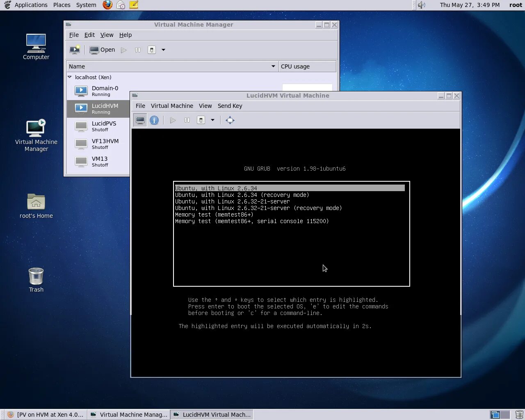Open View menu in LucidHVM window
The height and width of the screenshot is (420, 525).
pyautogui.click(x=205, y=106)
